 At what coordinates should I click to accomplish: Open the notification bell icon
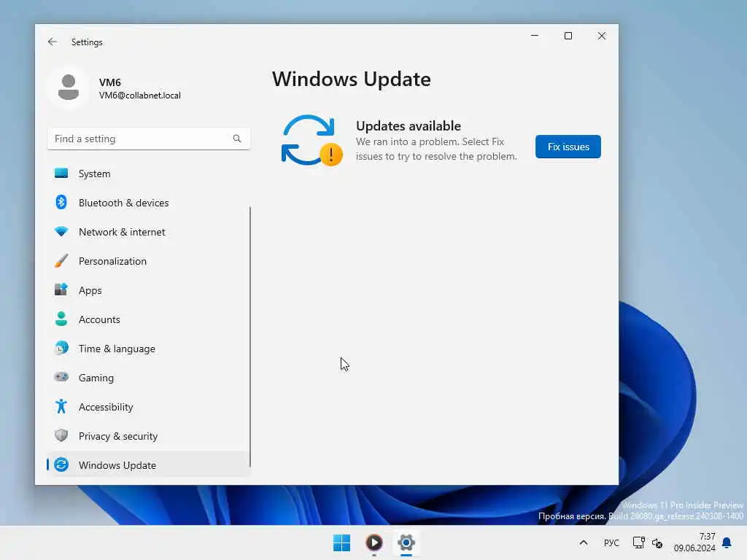click(727, 542)
